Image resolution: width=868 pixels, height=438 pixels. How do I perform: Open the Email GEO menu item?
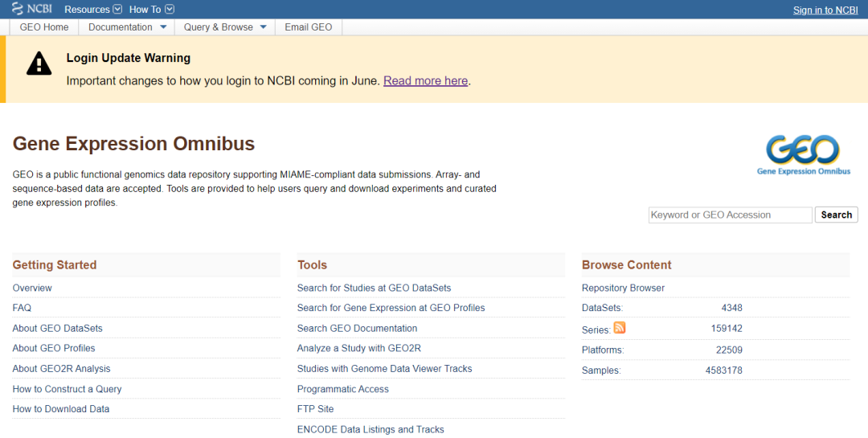[x=309, y=27]
